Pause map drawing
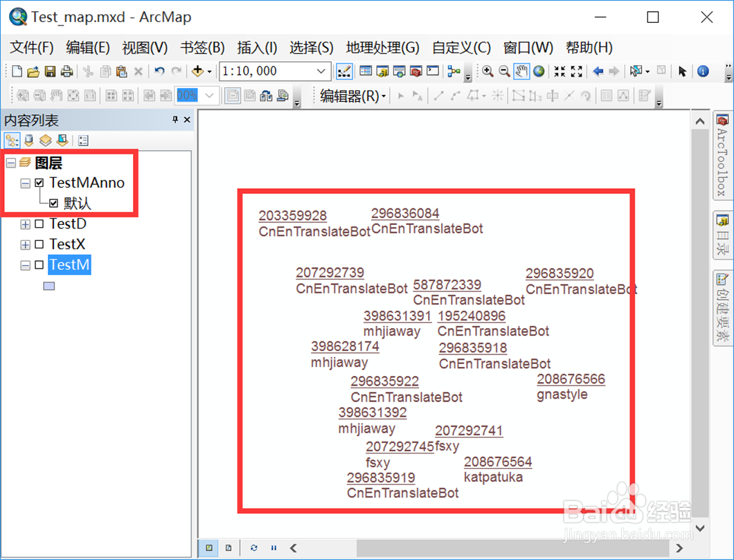 tap(274, 548)
